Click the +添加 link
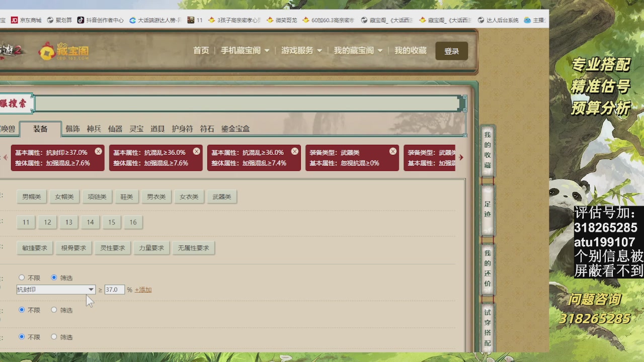The height and width of the screenshot is (362, 644). coord(143,290)
